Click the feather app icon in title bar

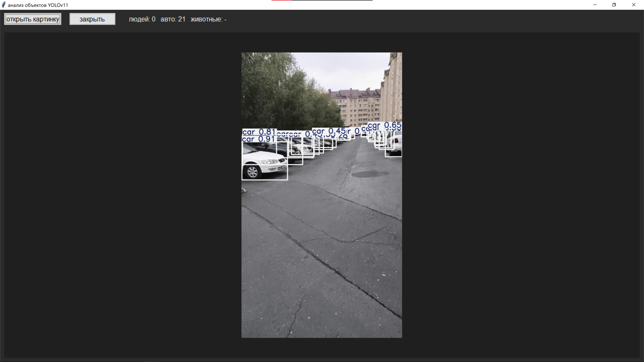pos(4,5)
